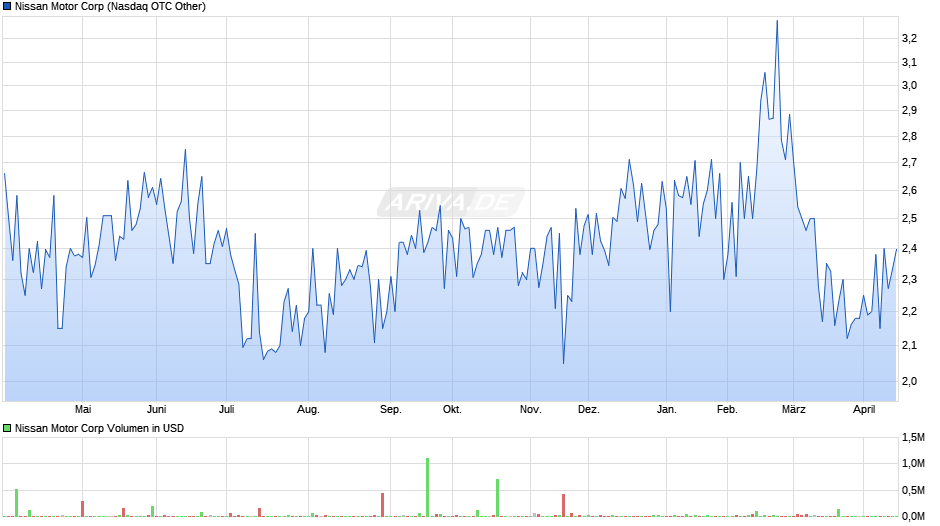
Task: Click the 2,6 price axis value
Action: point(909,191)
